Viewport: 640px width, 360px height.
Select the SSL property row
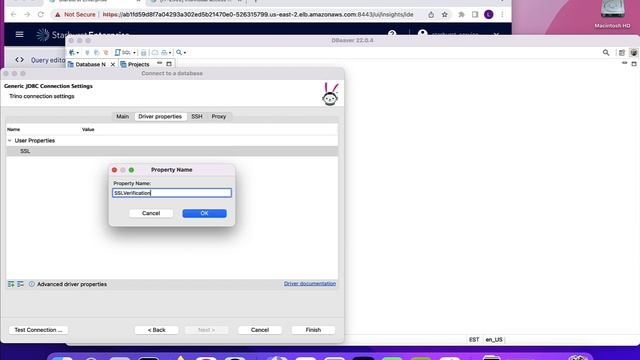[172, 151]
